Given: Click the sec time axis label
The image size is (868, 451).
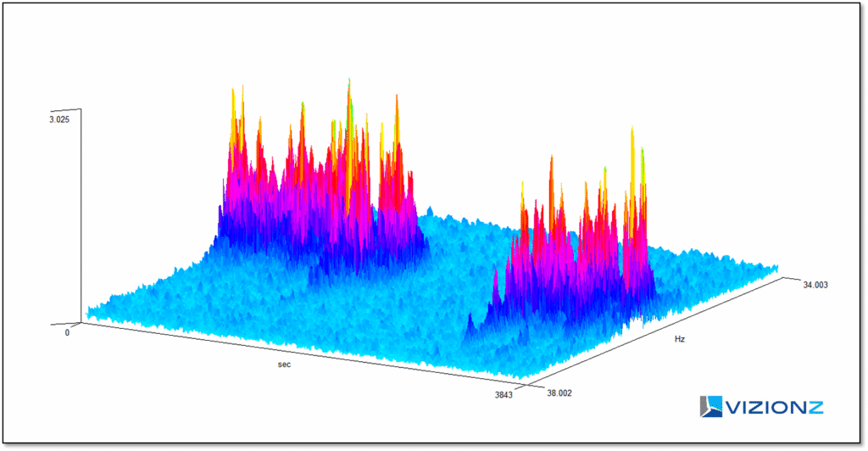Looking at the screenshot, I should (x=284, y=365).
